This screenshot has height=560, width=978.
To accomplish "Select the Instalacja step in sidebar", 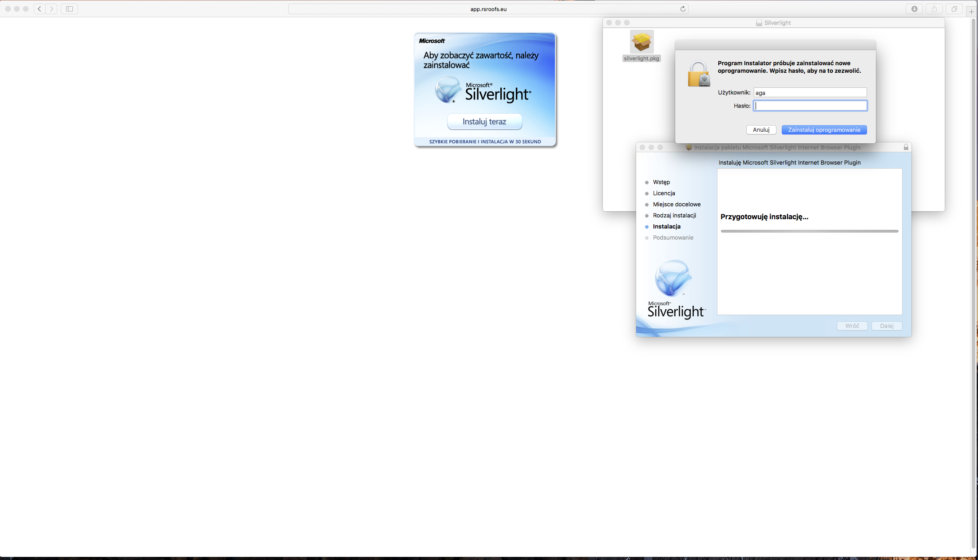I will pos(666,226).
